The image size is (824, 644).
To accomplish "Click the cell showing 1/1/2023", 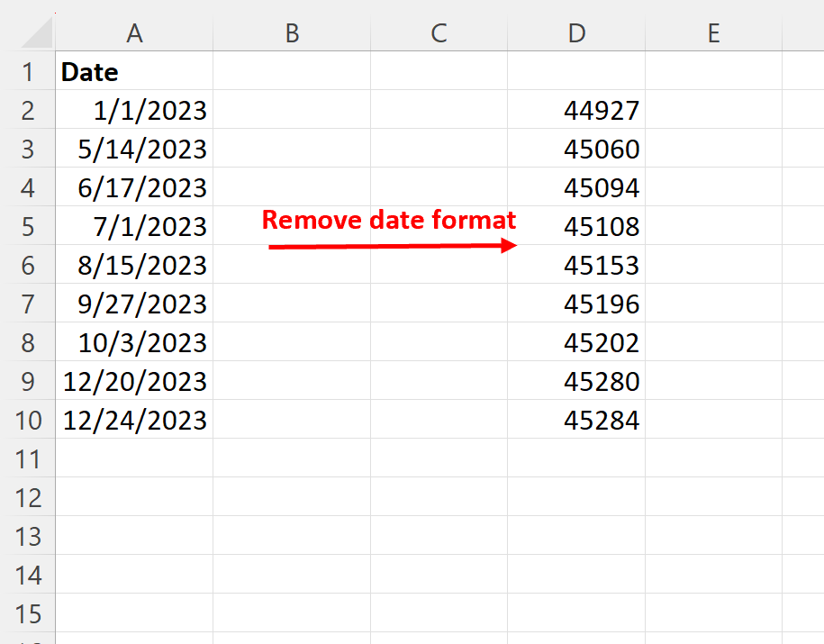I will click(x=134, y=110).
